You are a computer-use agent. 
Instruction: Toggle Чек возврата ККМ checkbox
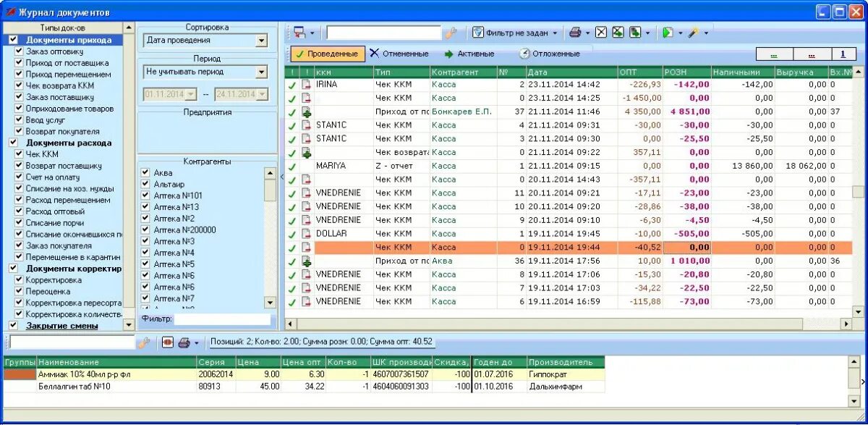(x=20, y=85)
